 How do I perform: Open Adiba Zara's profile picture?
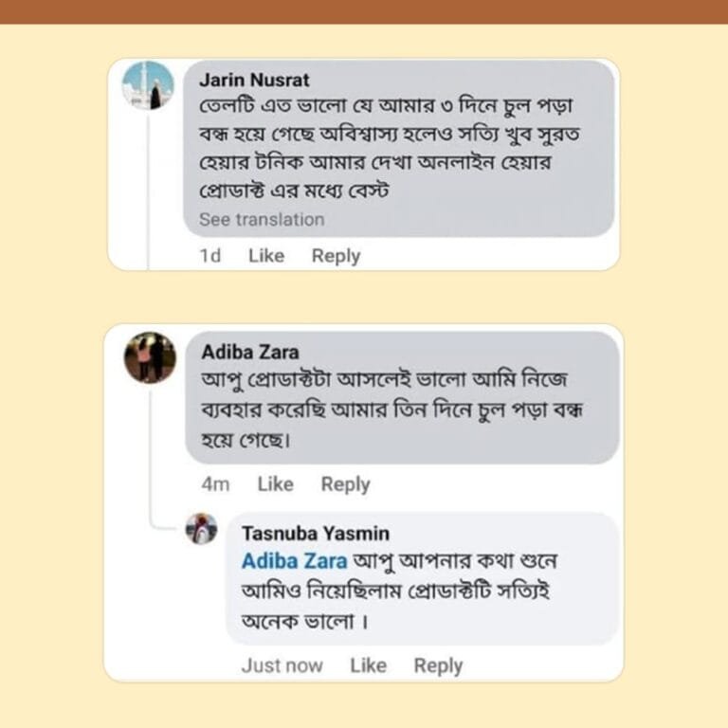click(x=150, y=357)
